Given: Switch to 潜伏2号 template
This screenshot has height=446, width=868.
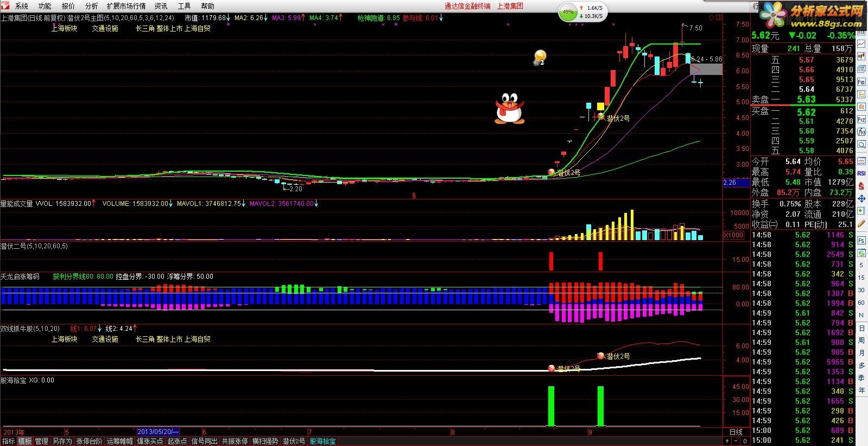Looking at the screenshot, I should (294, 441).
